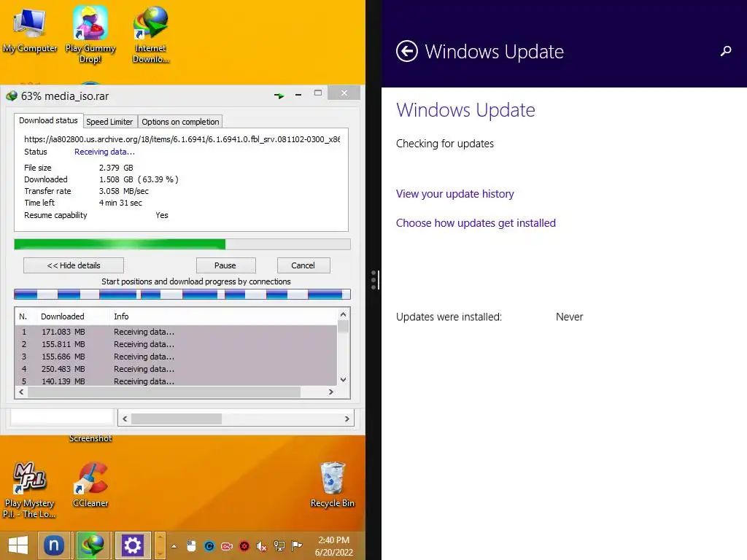Open the Internet Download Manager taskbar button
Screen dimensions: 747x560
click(x=93, y=545)
